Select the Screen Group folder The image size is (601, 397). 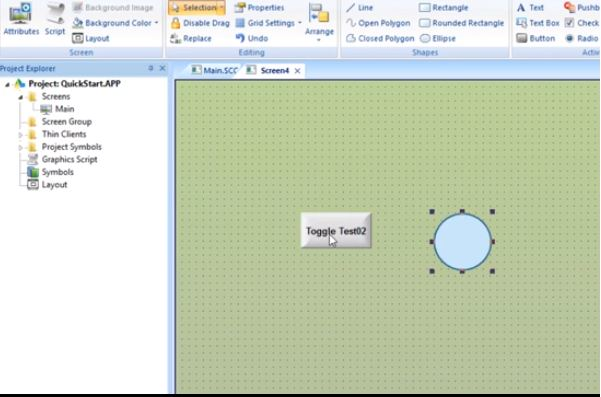pos(67,121)
